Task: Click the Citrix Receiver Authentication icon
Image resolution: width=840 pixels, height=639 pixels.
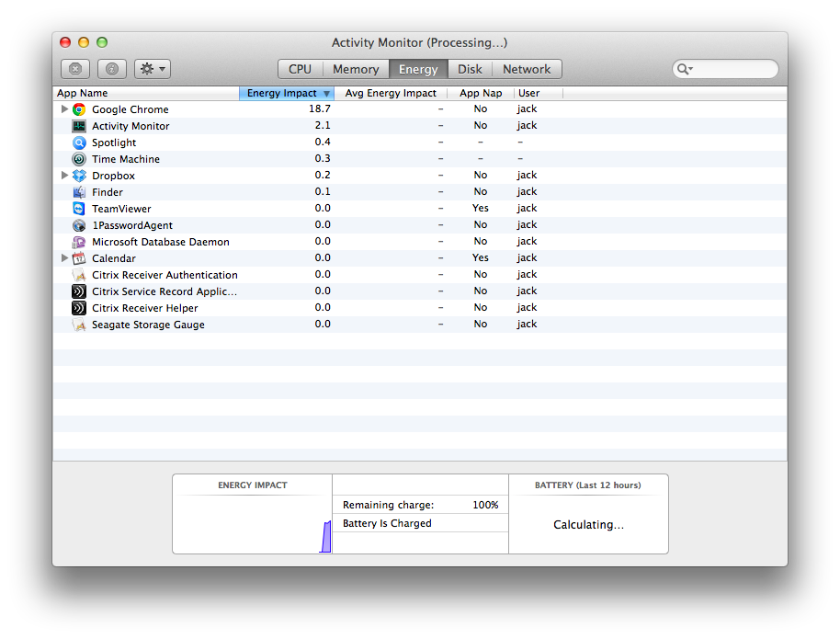Action: 79,275
